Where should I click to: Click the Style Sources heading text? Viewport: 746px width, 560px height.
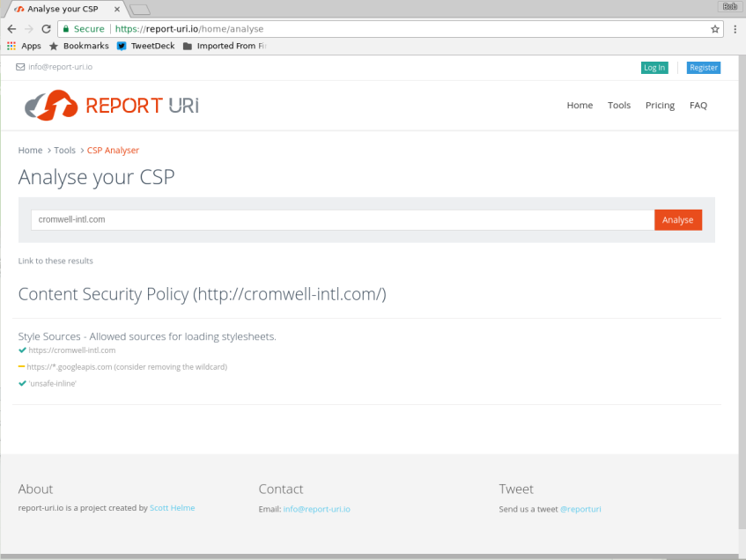pyautogui.click(x=147, y=336)
